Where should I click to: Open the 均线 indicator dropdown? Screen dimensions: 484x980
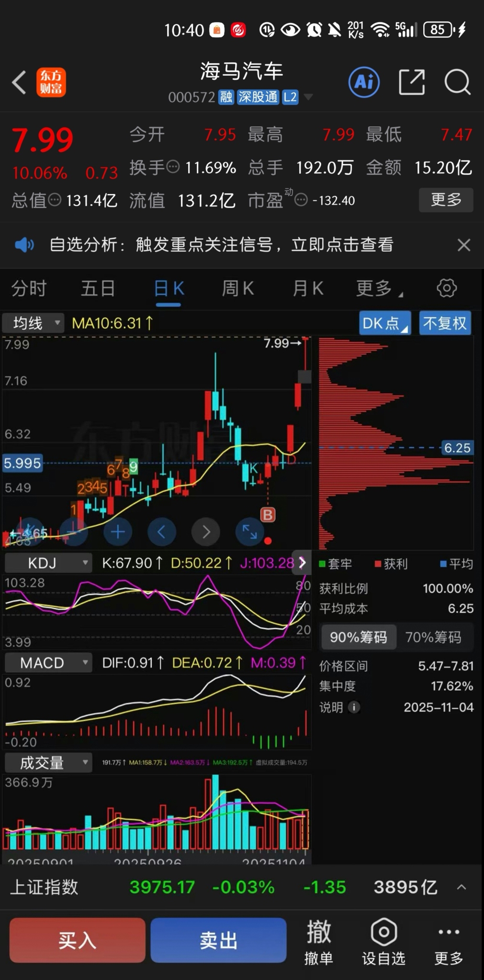[33, 323]
